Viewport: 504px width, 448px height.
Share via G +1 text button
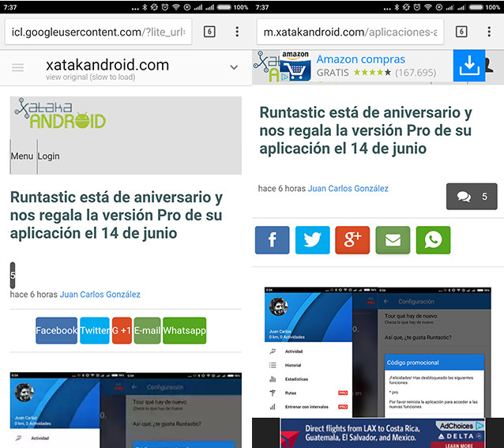(x=122, y=330)
